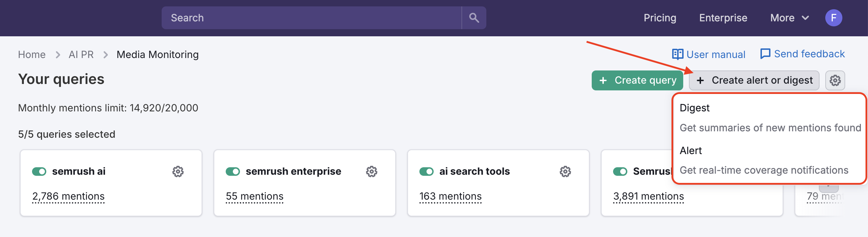Screen dimensions: 868x237
Task: Open Create alert or digest dropdown
Action: pyautogui.click(x=754, y=80)
